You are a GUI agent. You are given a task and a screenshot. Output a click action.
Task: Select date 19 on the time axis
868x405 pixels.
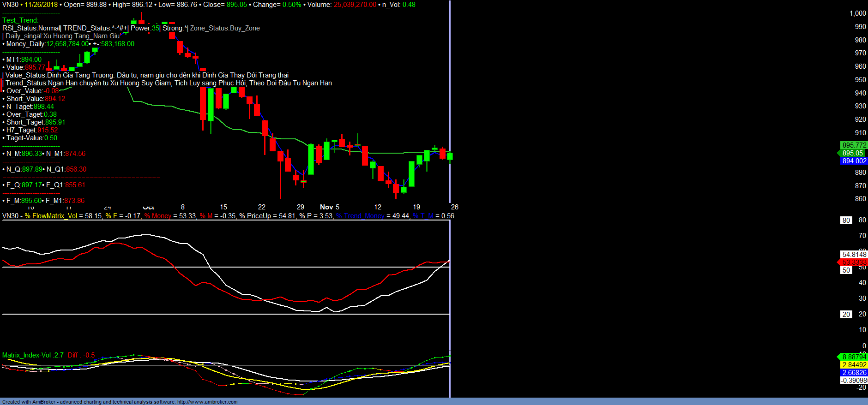click(416, 207)
